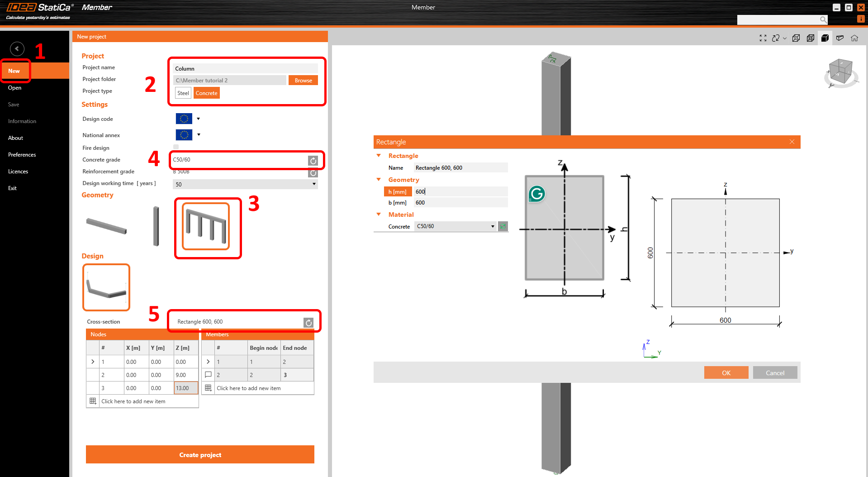The image size is (868, 477).
Task: Click the 3D navigation view cube
Action: tap(840, 72)
